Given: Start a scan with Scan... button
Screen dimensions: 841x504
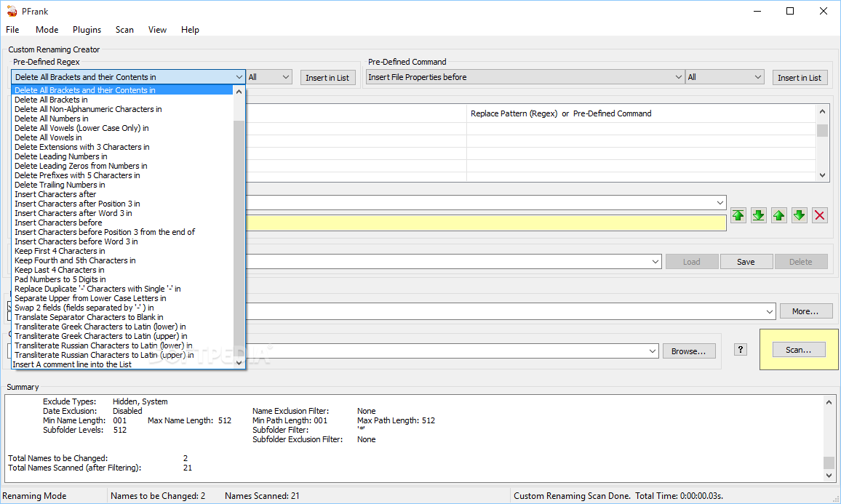Looking at the screenshot, I should pyautogui.click(x=798, y=350).
